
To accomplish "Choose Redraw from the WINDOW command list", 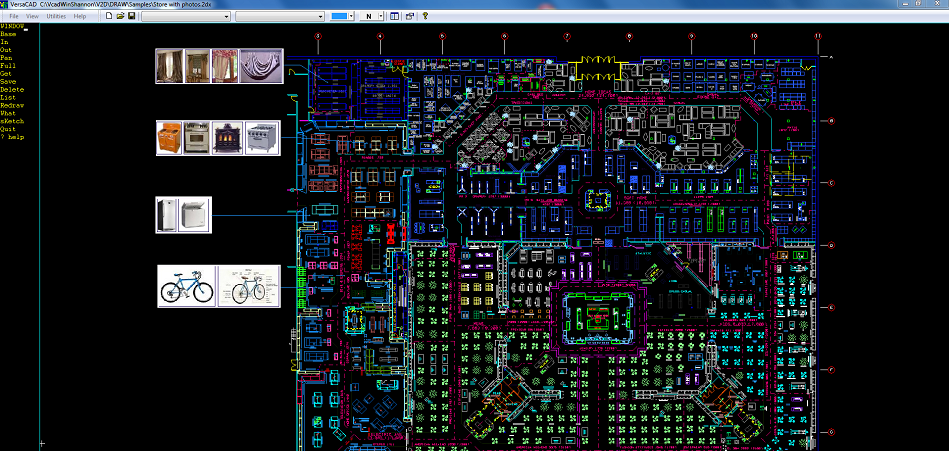I will point(12,105).
